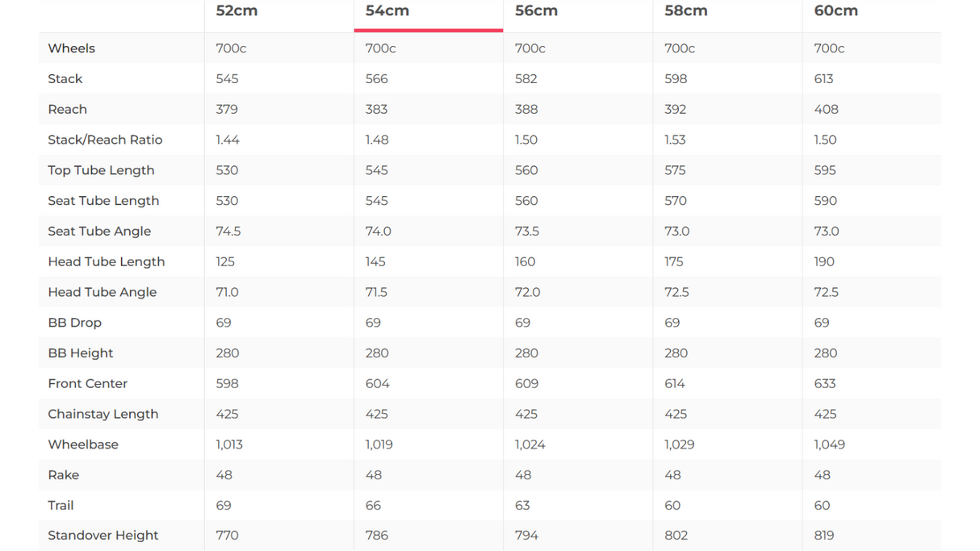Select the 56cm Trail value 63
Image resolution: width=980 pixels, height=551 pixels.
coord(522,506)
